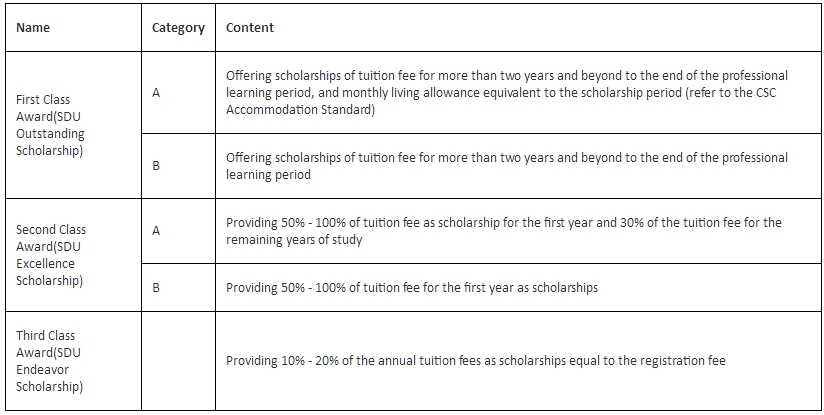The image size is (824, 415).
Task: Click the "remaining years of study" text
Action: (x=294, y=240)
